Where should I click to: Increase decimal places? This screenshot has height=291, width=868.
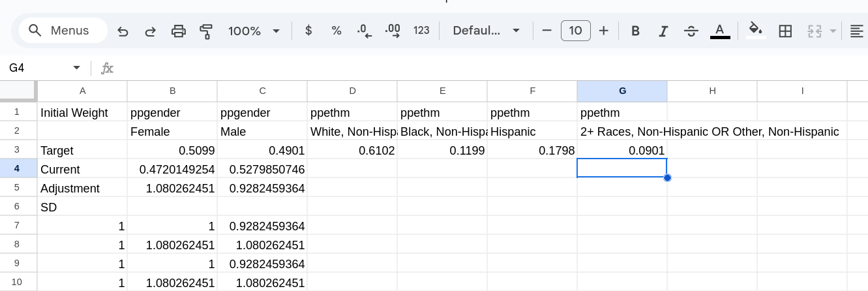(393, 31)
